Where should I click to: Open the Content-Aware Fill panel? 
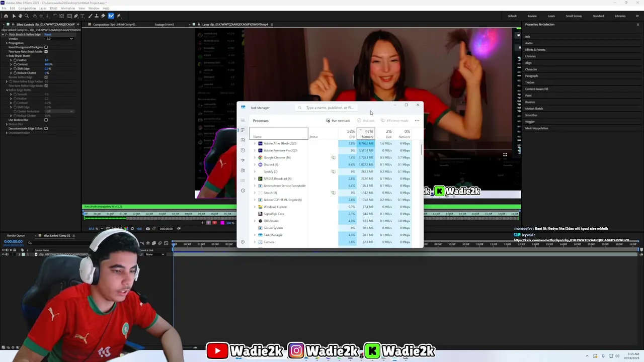pyautogui.click(x=536, y=89)
